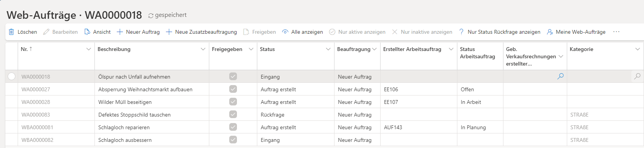Image resolution: width=644 pixels, height=148 pixels.
Task: Open Status column filter dropdown
Action: click(x=328, y=49)
